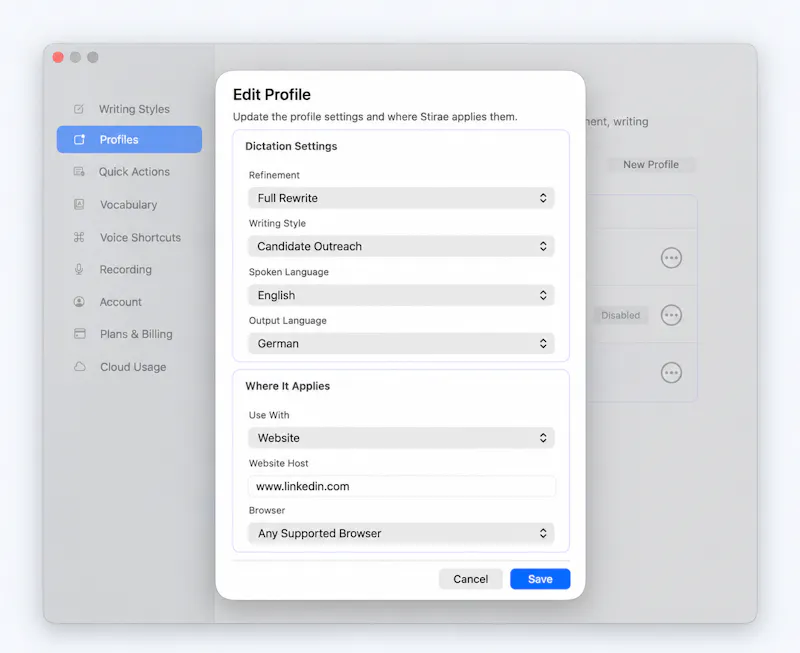Viewport: 800px width, 653px height.
Task: Cancel editing the profile
Action: click(x=470, y=579)
